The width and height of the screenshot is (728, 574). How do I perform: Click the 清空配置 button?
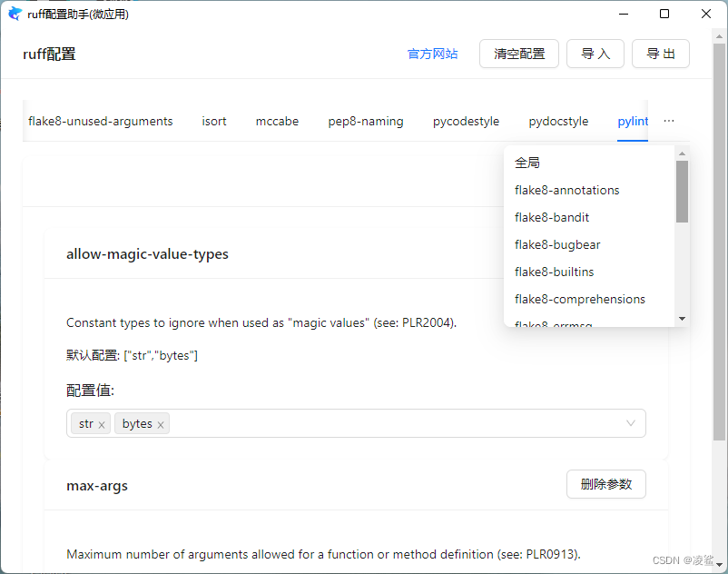[x=519, y=54]
